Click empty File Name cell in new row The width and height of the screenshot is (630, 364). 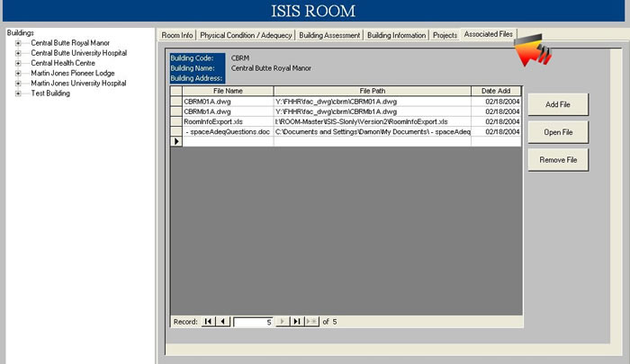point(228,141)
